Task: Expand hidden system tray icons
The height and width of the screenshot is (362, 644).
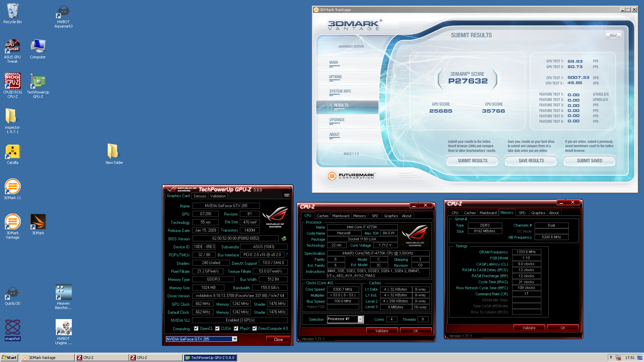Action: [611, 357]
